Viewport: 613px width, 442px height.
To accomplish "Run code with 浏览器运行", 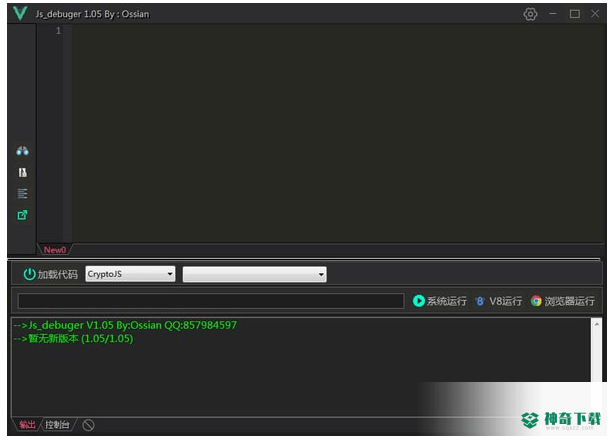I will [563, 301].
